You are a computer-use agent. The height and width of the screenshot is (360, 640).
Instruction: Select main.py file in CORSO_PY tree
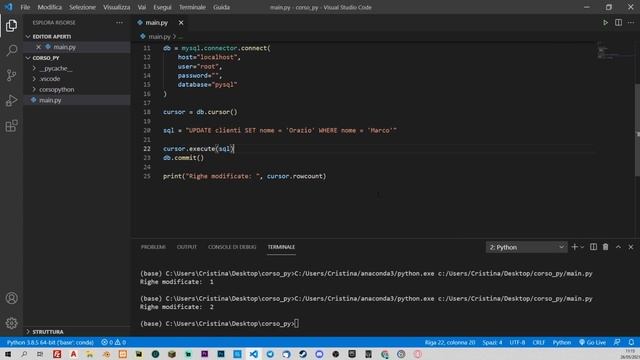pos(77,100)
